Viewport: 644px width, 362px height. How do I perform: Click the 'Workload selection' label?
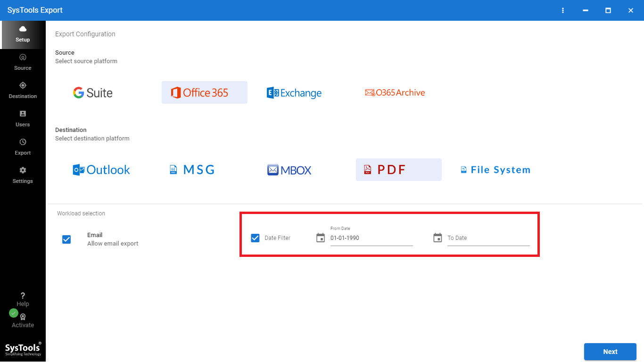click(x=81, y=214)
